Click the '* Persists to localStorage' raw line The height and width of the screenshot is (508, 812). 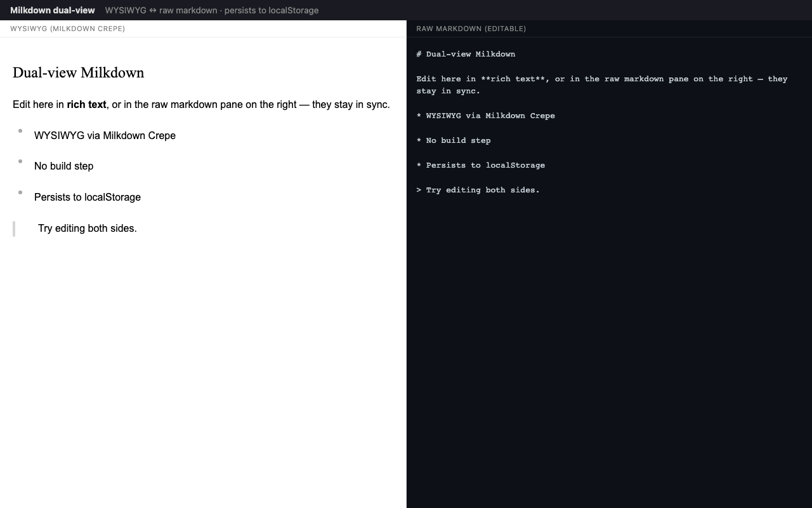pyautogui.click(x=480, y=165)
